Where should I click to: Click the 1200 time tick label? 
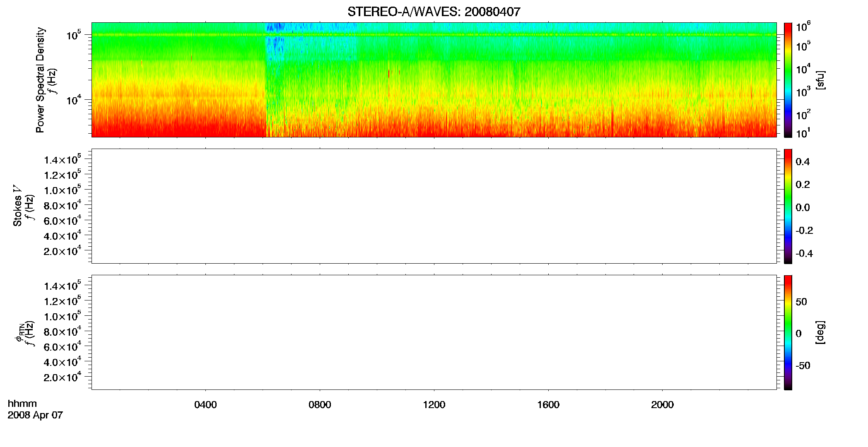pos(434,404)
